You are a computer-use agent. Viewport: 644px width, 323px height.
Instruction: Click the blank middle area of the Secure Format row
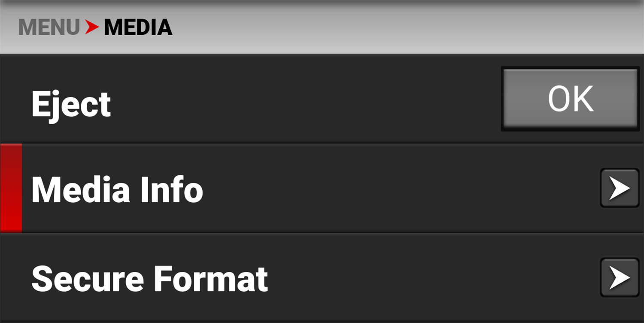(x=429, y=277)
